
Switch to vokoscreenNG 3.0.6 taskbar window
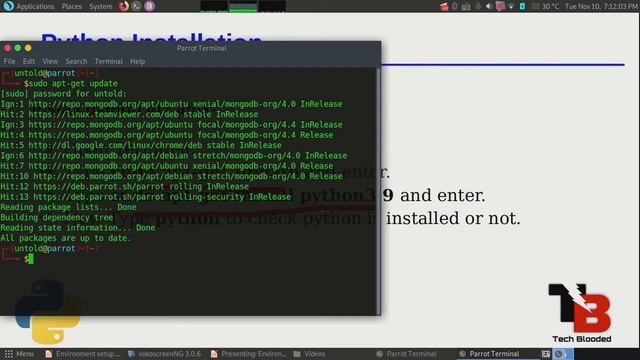[x=164, y=354]
